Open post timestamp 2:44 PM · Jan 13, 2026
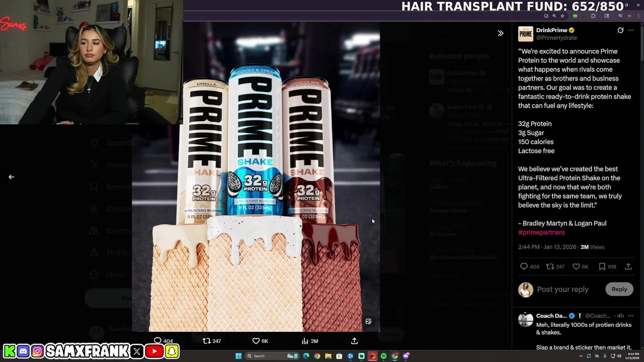Viewport: 644px width, 362px height. [x=547, y=247]
